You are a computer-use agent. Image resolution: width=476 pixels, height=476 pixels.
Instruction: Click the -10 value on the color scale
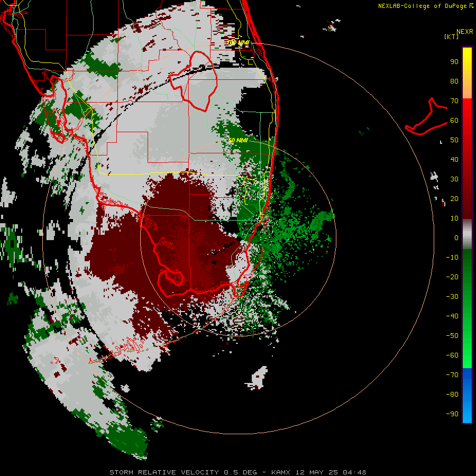(x=452, y=258)
